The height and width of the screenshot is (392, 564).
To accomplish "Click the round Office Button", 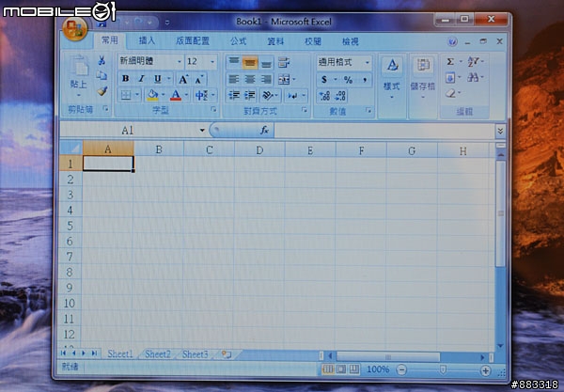I will 75,29.
